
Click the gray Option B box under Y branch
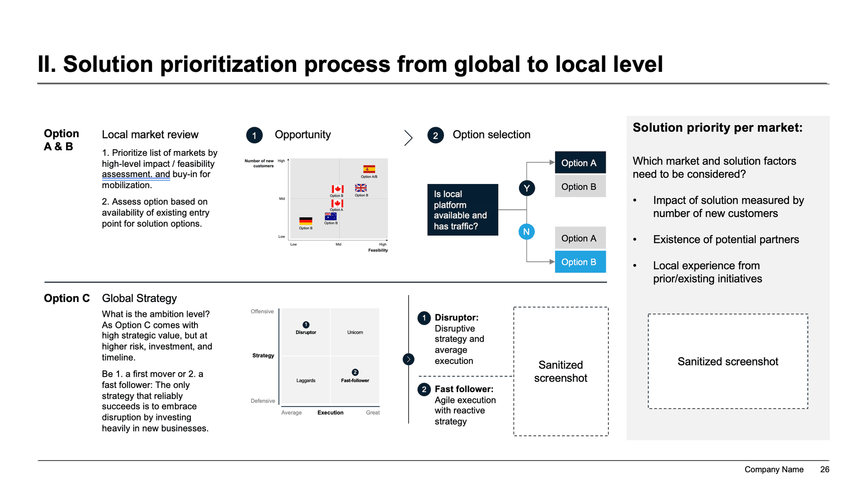580,187
